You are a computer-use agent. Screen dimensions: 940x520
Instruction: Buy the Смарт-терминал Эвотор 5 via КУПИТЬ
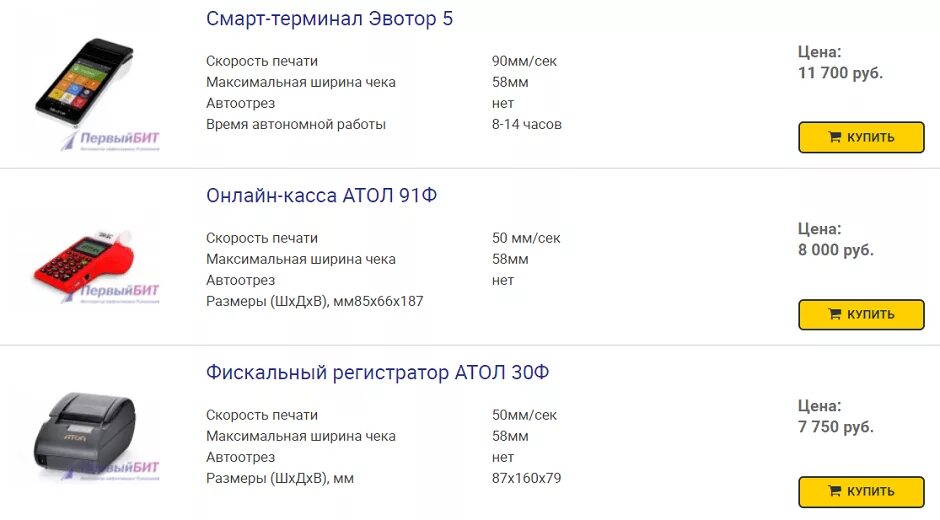point(861,137)
